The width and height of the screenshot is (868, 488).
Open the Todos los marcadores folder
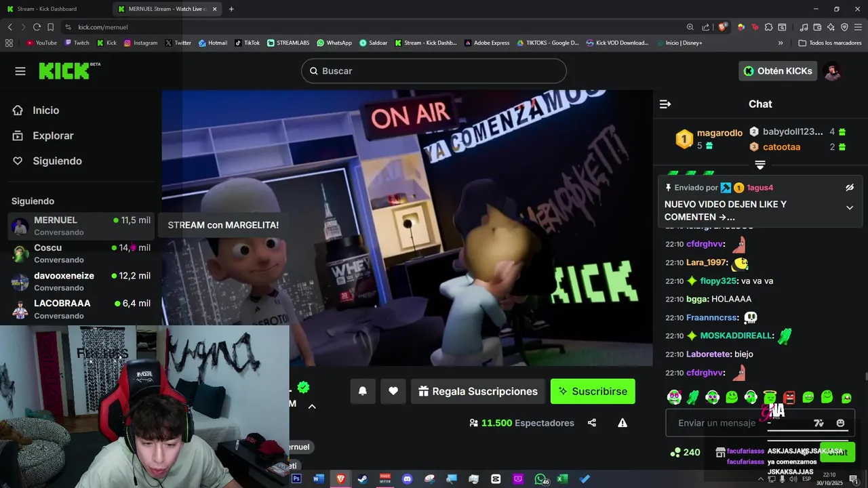coord(830,43)
